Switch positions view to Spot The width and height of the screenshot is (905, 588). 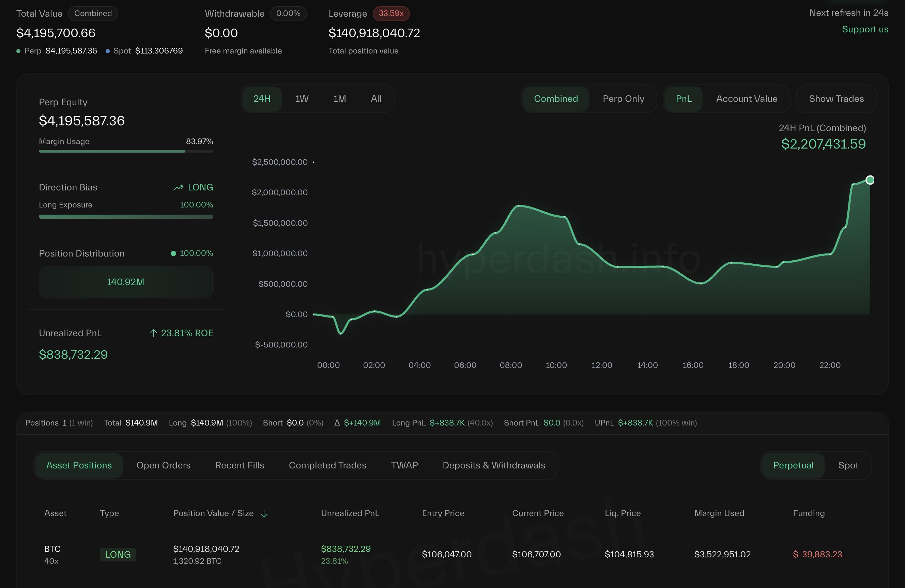pos(848,465)
